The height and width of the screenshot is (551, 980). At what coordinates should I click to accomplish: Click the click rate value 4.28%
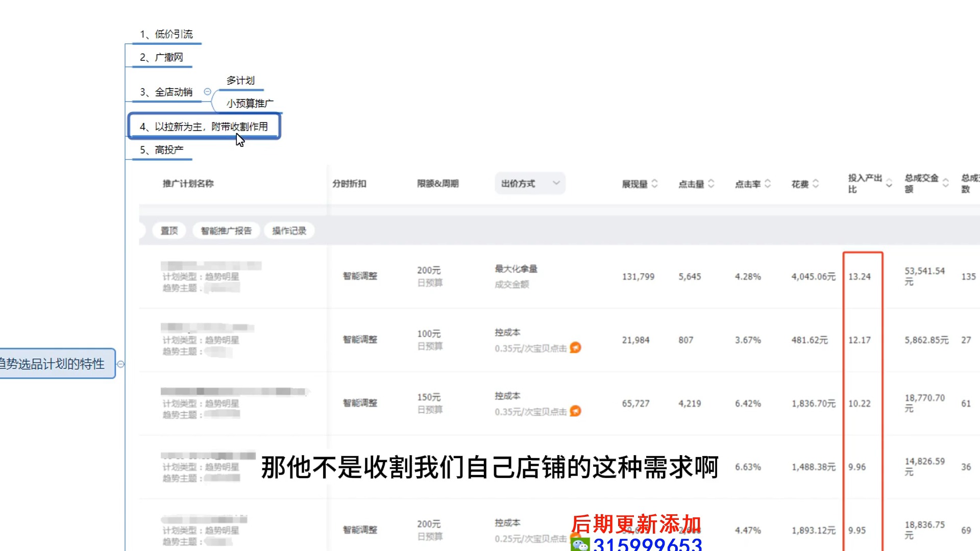tap(748, 277)
